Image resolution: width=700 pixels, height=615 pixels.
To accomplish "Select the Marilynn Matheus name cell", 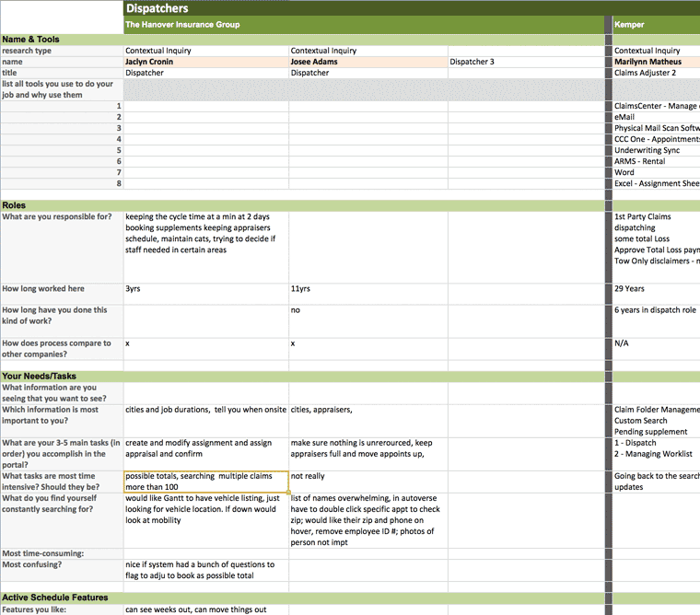I will [x=656, y=62].
